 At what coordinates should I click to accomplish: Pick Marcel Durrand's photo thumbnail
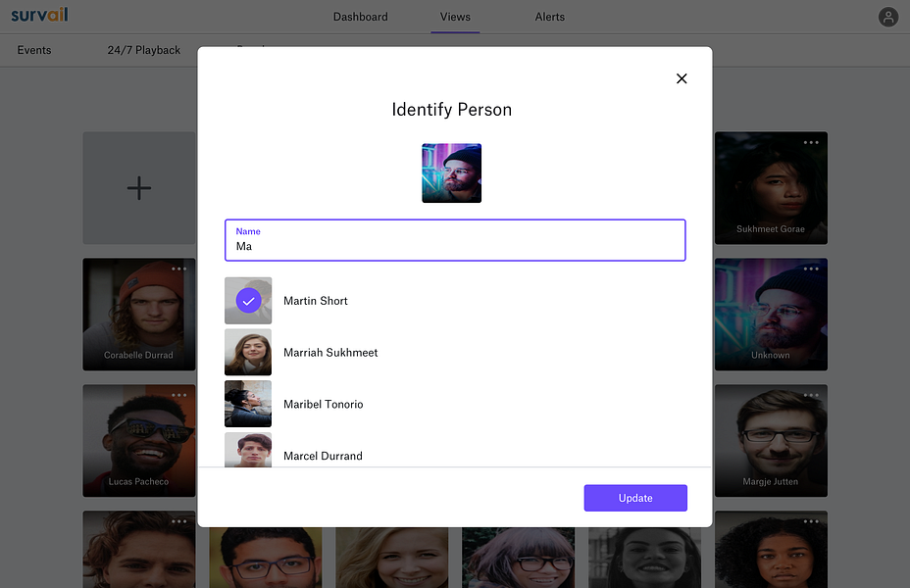point(248,450)
